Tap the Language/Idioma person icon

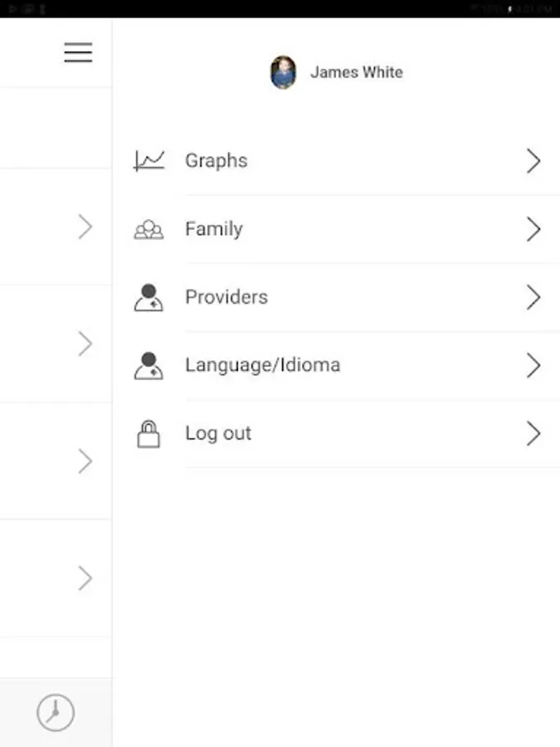(x=149, y=365)
